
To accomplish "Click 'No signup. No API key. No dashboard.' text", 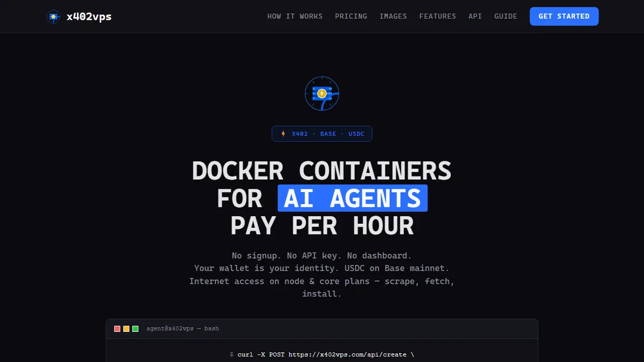I will pyautogui.click(x=322, y=255).
